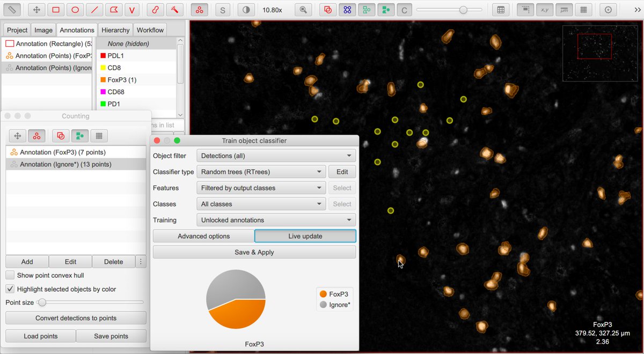Image resolution: width=644 pixels, height=354 pixels.
Task: Change the Classifier type combo box
Action: click(261, 171)
